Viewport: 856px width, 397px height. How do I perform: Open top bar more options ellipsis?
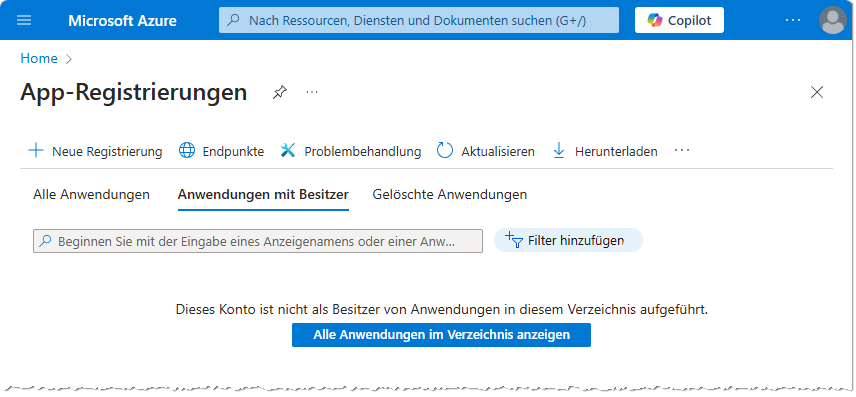point(792,20)
